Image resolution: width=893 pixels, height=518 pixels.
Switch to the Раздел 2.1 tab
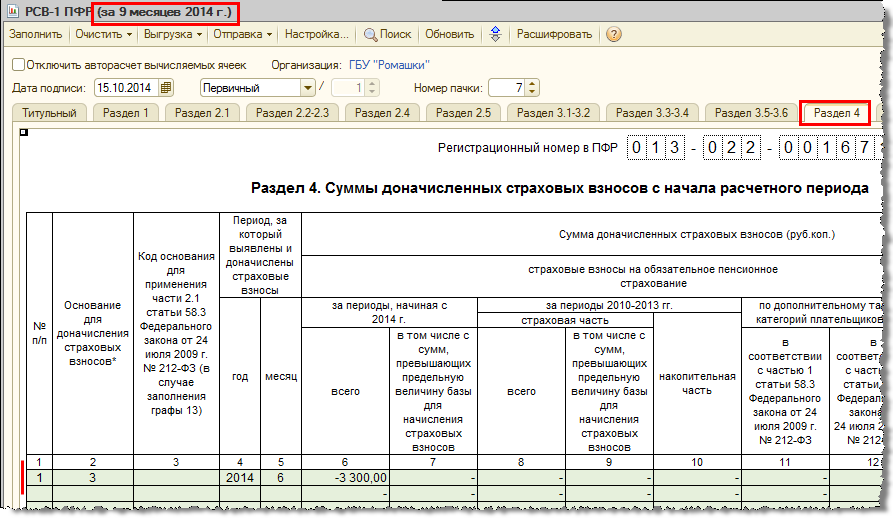(x=202, y=113)
